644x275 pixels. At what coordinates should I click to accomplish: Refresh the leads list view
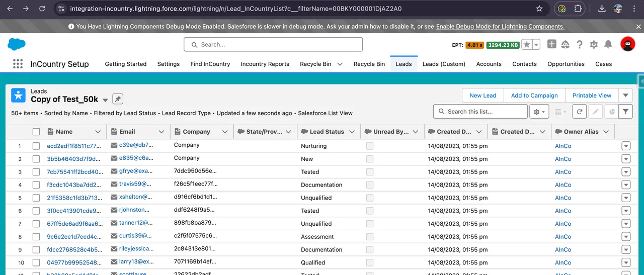click(x=580, y=112)
